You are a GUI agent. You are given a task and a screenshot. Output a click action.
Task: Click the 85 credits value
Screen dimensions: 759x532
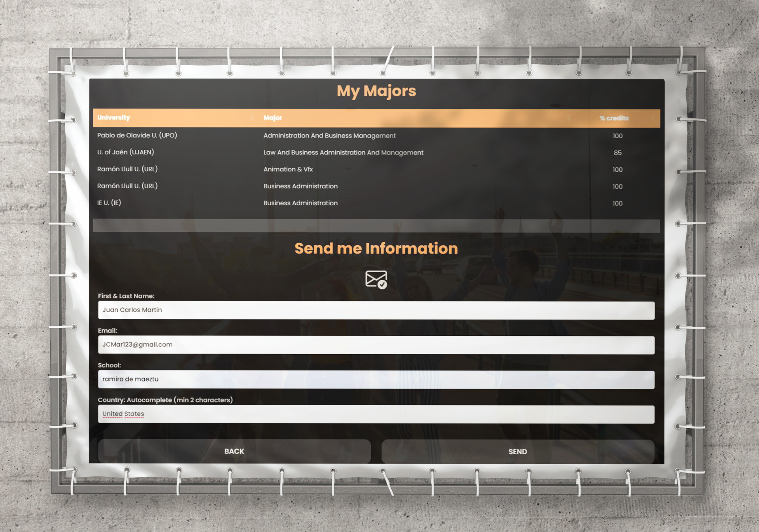coord(617,153)
